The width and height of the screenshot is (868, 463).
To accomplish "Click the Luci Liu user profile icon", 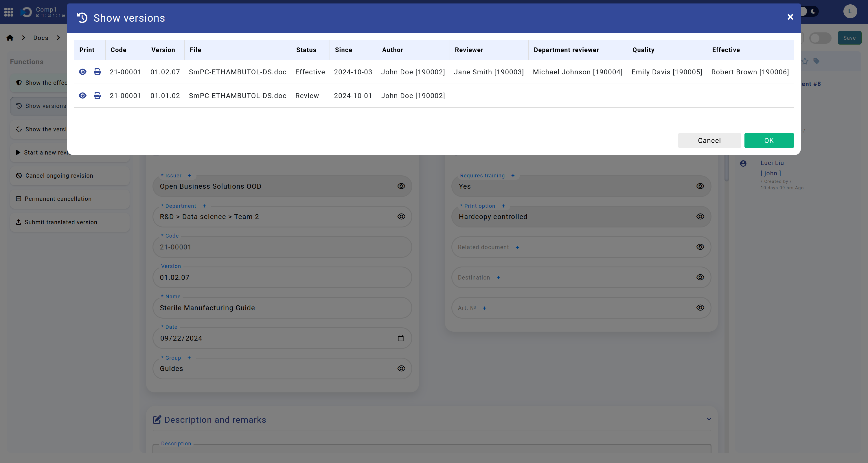I will click(x=743, y=163).
